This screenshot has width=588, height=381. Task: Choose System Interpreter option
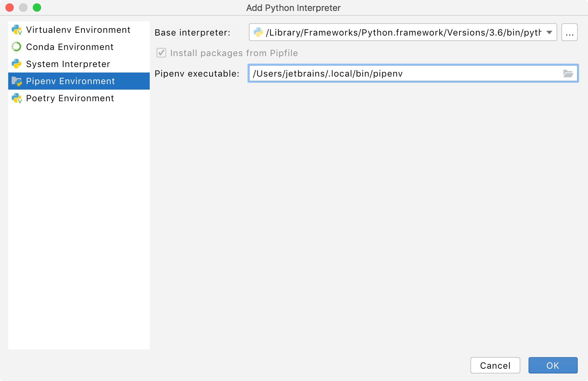point(79,64)
